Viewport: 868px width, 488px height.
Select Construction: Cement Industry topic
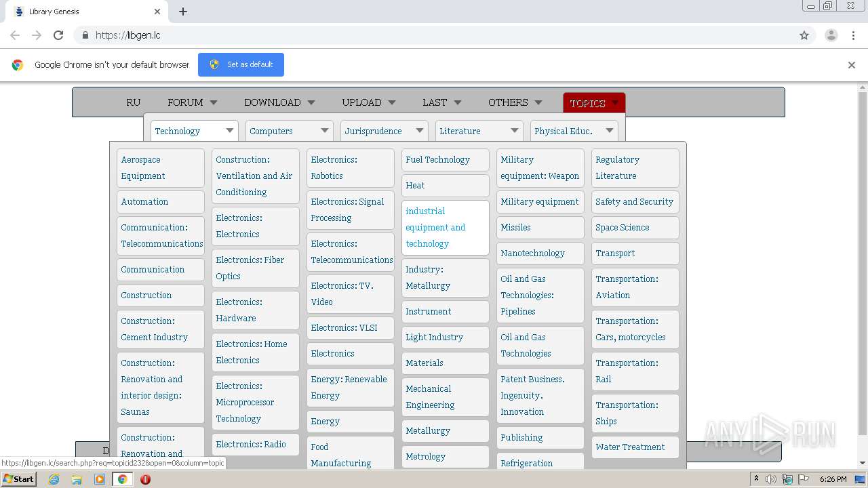(x=161, y=329)
